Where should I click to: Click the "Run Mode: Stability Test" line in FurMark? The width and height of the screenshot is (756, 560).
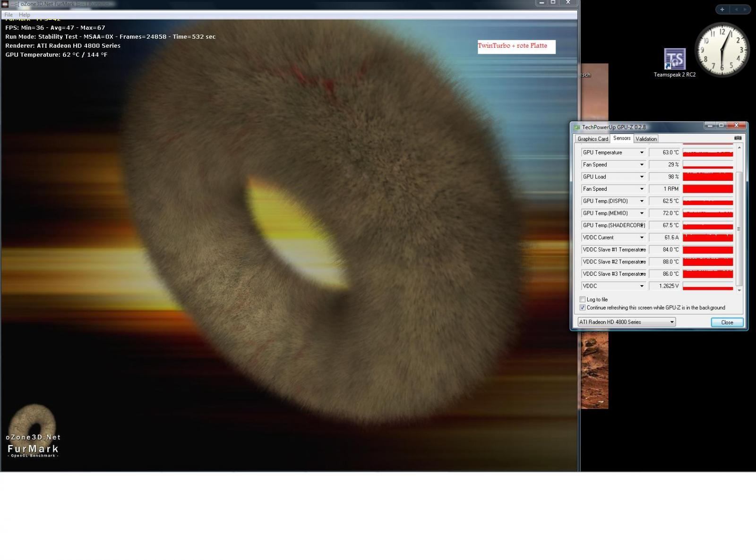tap(111, 37)
